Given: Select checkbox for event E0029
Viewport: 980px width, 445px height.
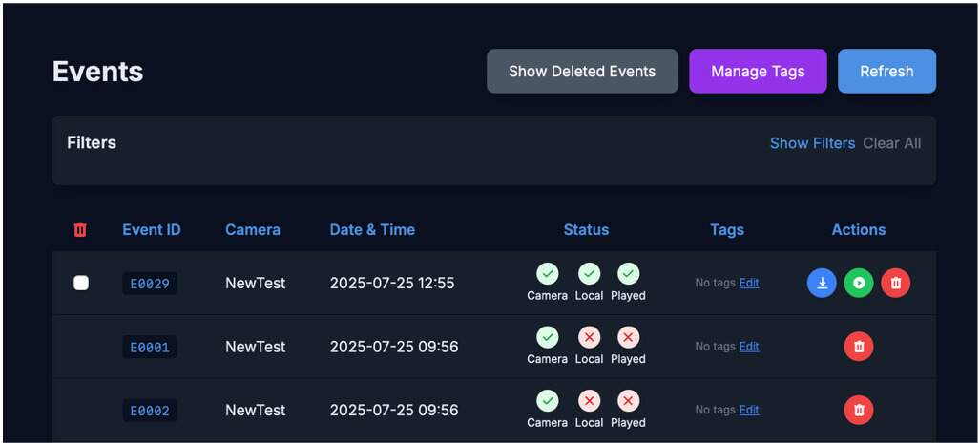Looking at the screenshot, I should tap(81, 283).
